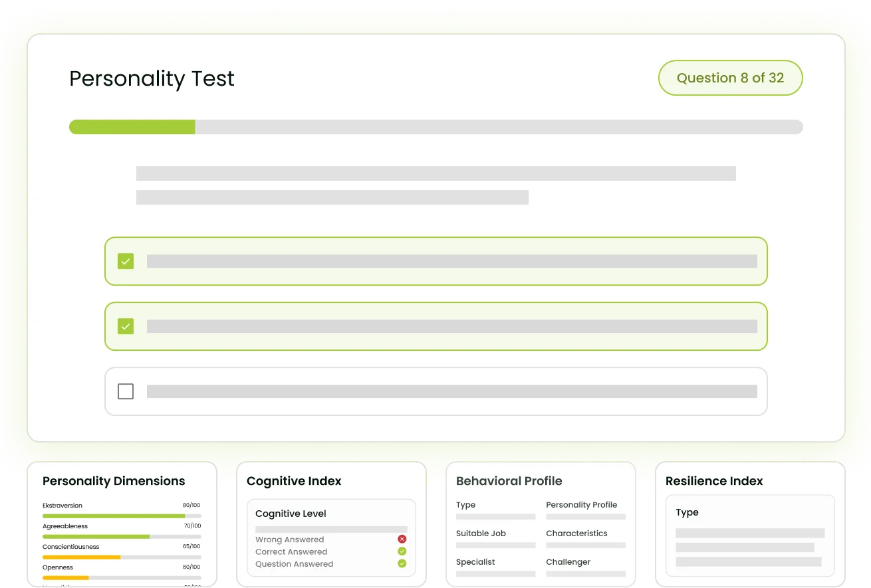Image resolution: width=871 pixels, height=588 pixels.
Task: Click the Conscientiousness score bar
Action: pos(122,557)
